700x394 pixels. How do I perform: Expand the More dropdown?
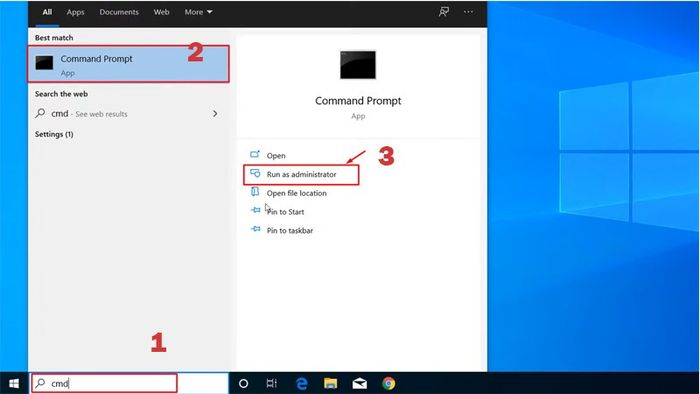click(x=198, y=12)
